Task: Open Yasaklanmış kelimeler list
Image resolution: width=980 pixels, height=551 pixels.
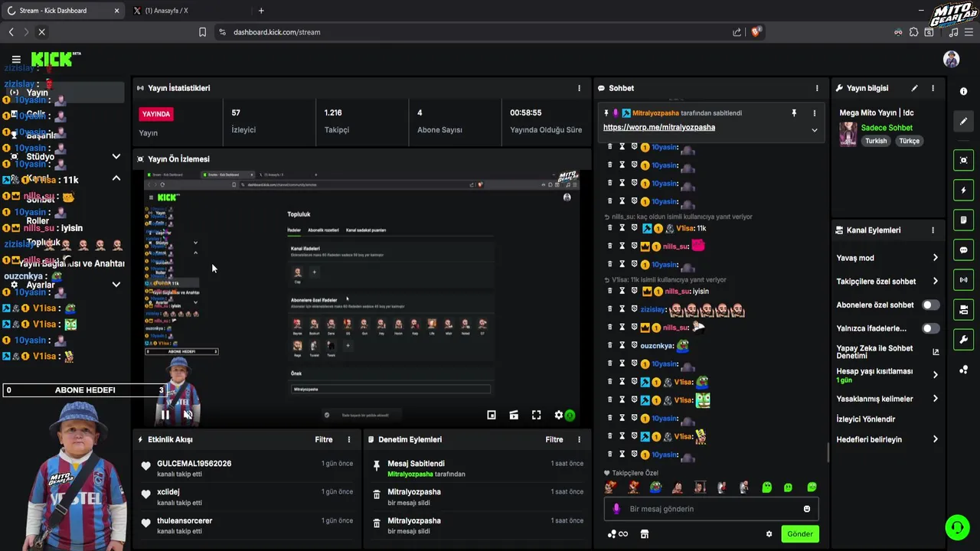Action: click(x=887, y=399)
